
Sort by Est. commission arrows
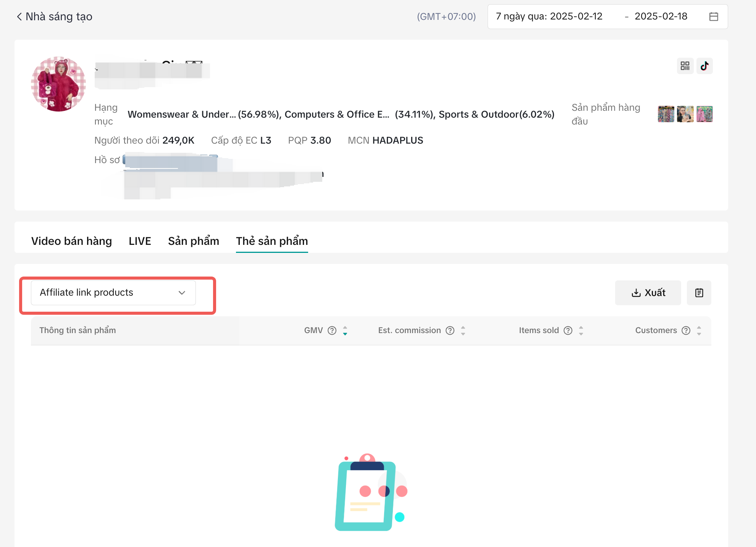pyautogui.click(x=463, y=330)
